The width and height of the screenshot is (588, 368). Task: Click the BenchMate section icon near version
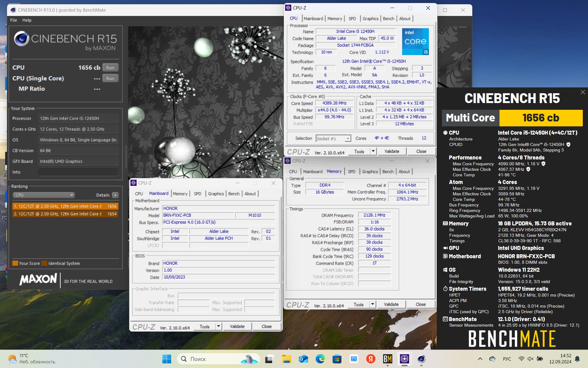[445, 319]
